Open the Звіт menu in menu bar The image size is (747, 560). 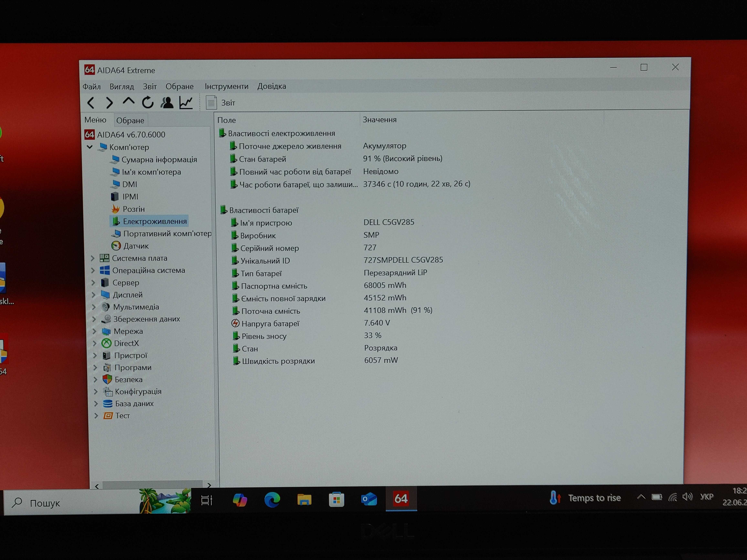coord(150,86)
